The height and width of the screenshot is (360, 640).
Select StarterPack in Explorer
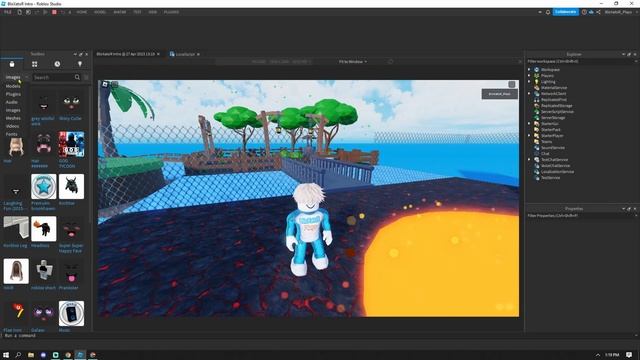click(551, 130)
